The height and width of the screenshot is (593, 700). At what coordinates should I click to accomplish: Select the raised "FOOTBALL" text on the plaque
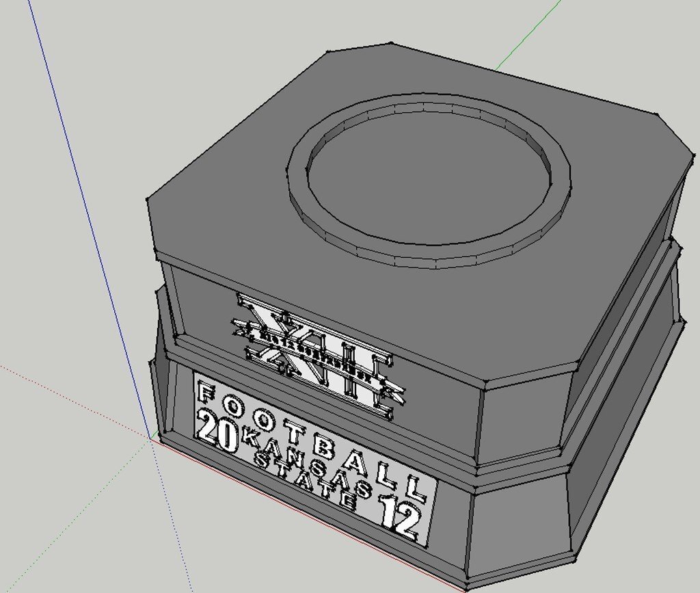(x=312, y=442)
